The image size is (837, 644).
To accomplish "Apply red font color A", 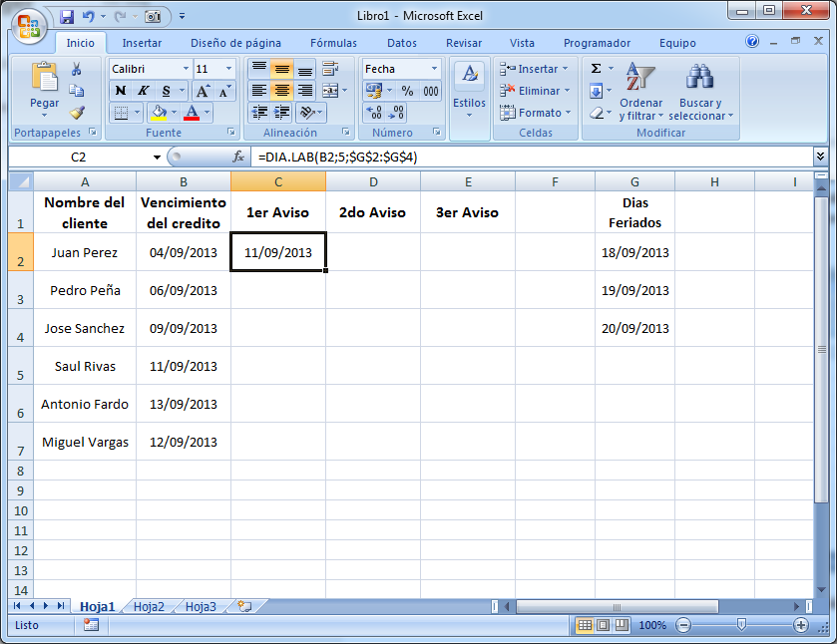I will coord(192,112).
